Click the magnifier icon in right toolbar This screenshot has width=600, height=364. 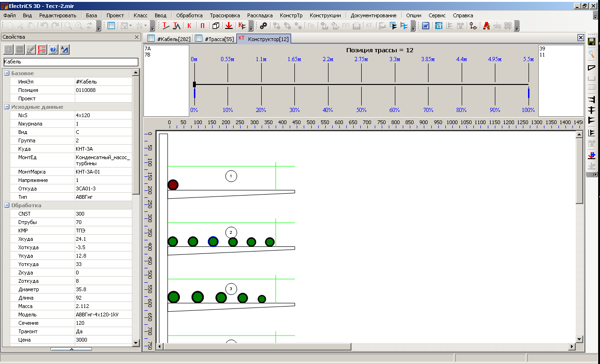coord(592,54)
